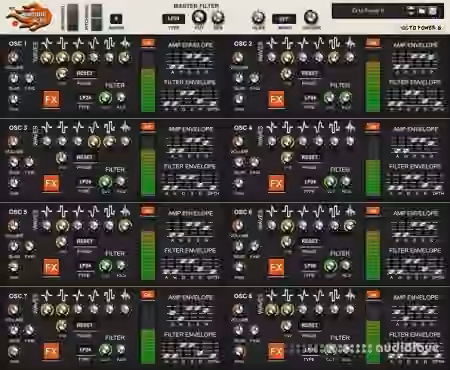Click the double-pulse waveform icon in OSC 7
The image size is (450, 370).
(109, 295)
